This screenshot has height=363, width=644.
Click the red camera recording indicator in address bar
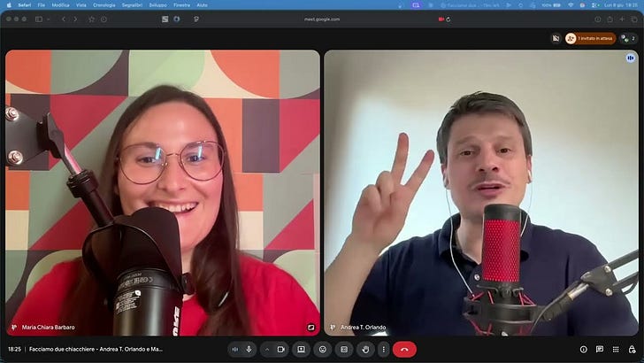(441, 19)
